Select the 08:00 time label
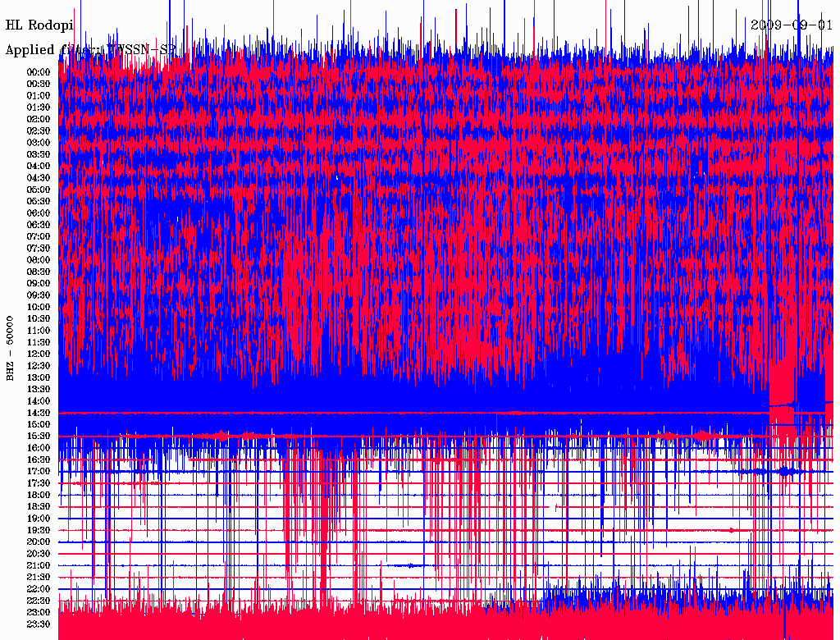Image resolution: width=840 pixels, height=640 pixels. point(39,260)
